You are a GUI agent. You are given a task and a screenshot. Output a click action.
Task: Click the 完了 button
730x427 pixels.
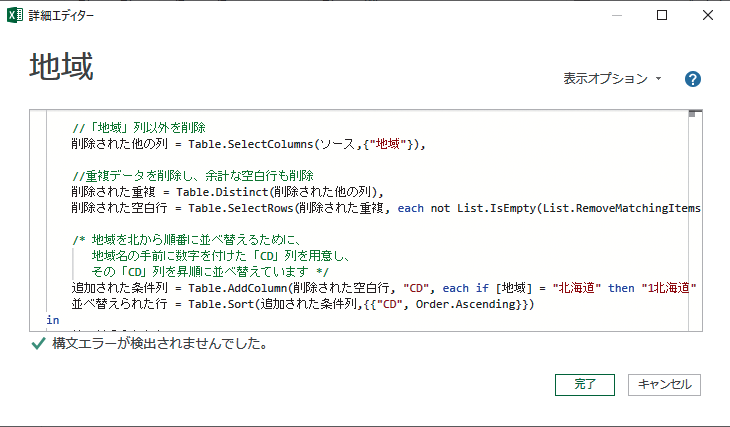pos(585,385)
